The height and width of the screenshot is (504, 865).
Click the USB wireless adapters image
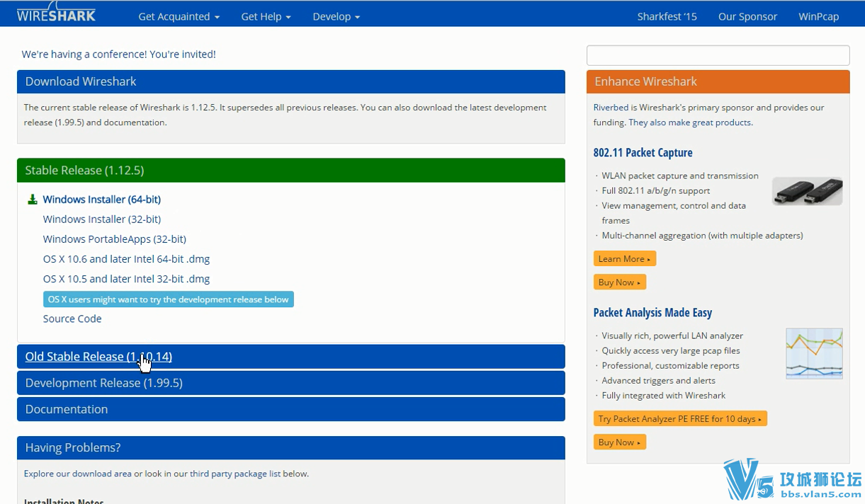(807, 191)
